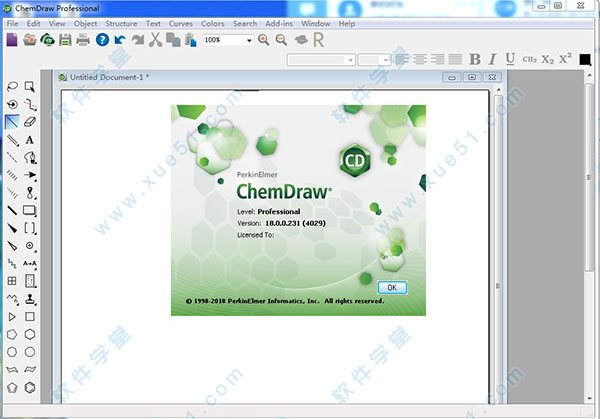600x419 pixels.
Task: Open the Structure menu
Action: coord(121,24)
